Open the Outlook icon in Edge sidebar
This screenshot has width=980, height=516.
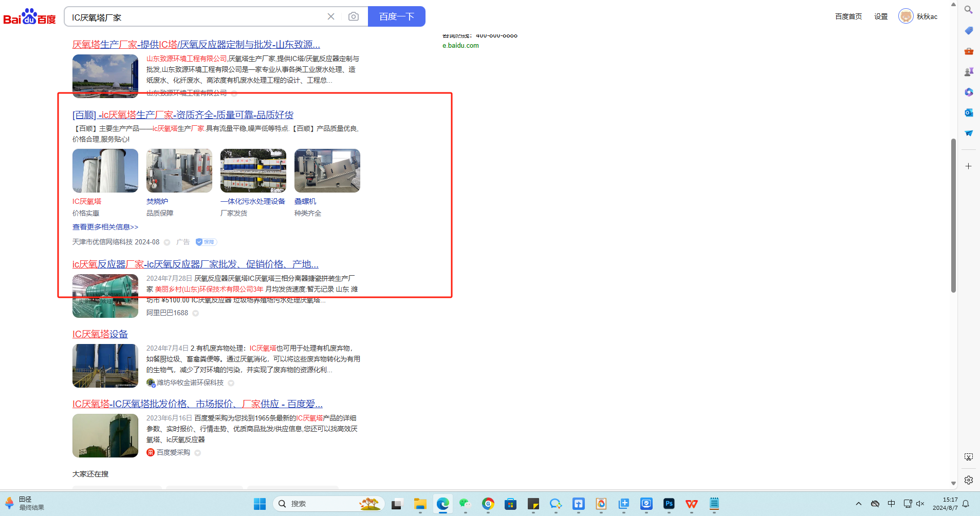[x=969, y=113]
